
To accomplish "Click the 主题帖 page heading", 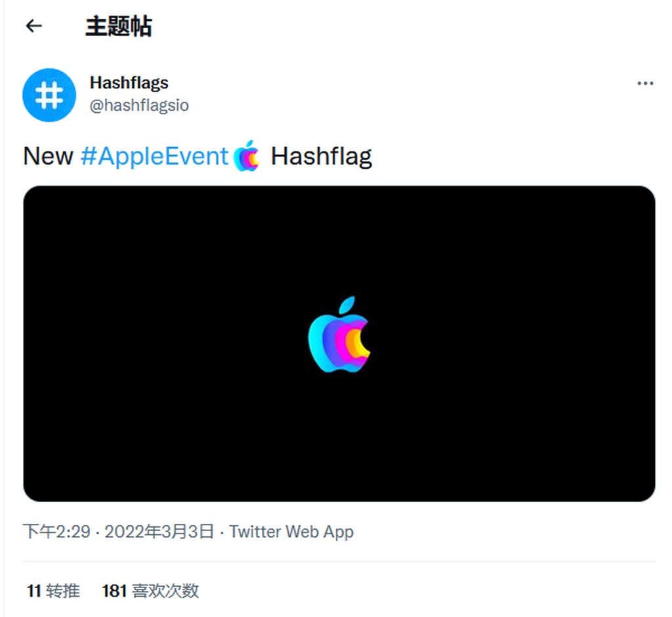I will click(119, 26).
